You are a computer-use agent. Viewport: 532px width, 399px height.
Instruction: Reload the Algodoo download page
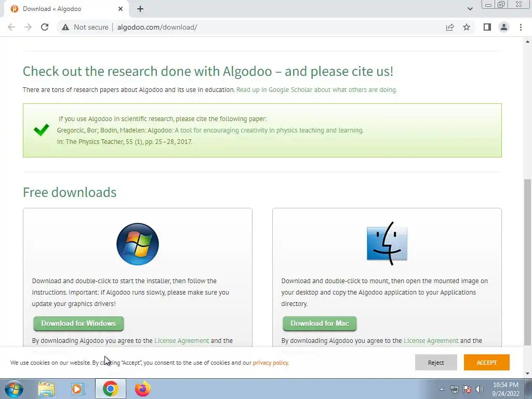pos(45,27)
